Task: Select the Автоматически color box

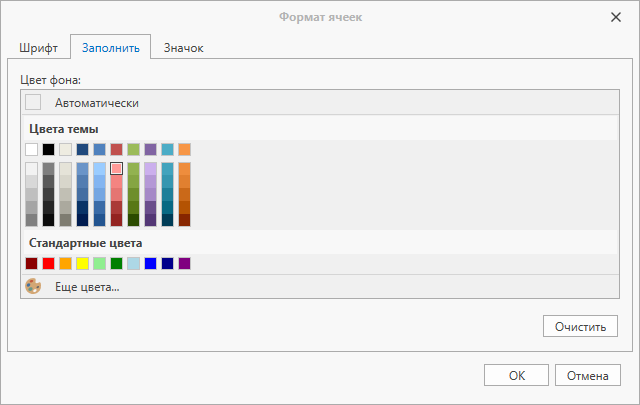Action: point(33,102)
